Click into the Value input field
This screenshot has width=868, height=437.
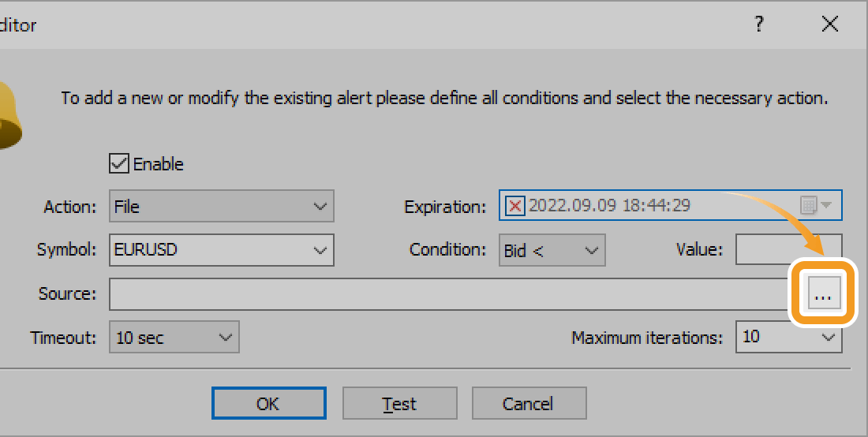coord(788,250)
